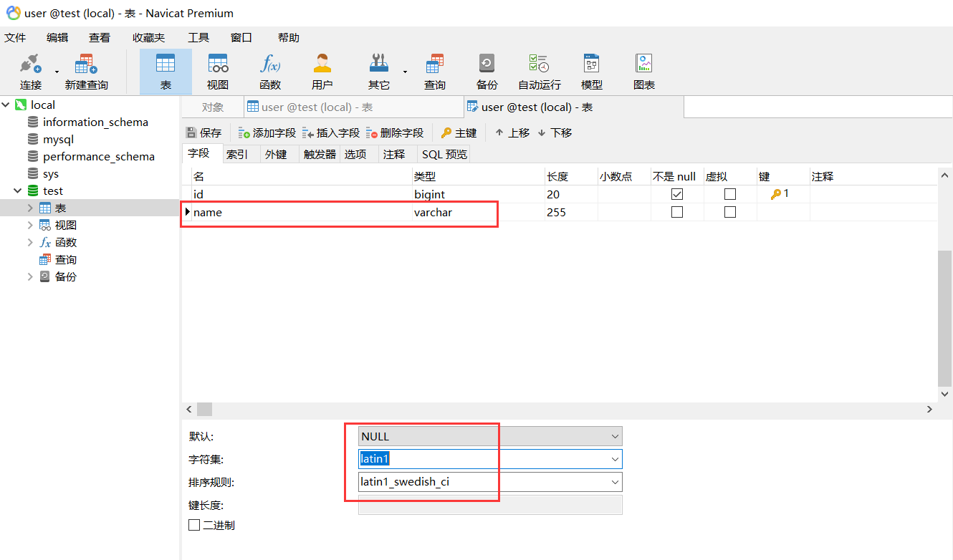Screen dimensions: 953x560
Task: Expand the 视图 views tree node
Action: [x=30, y=226]
